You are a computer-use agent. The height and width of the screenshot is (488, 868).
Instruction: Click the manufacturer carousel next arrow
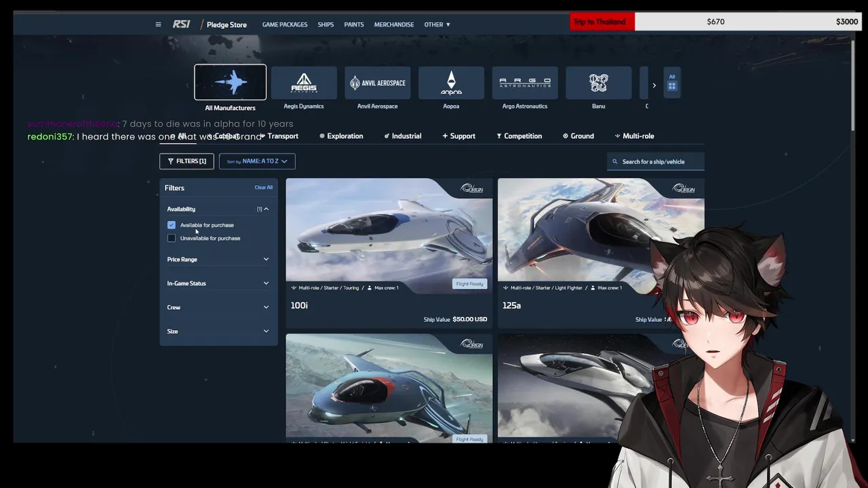tap(654, 85)
